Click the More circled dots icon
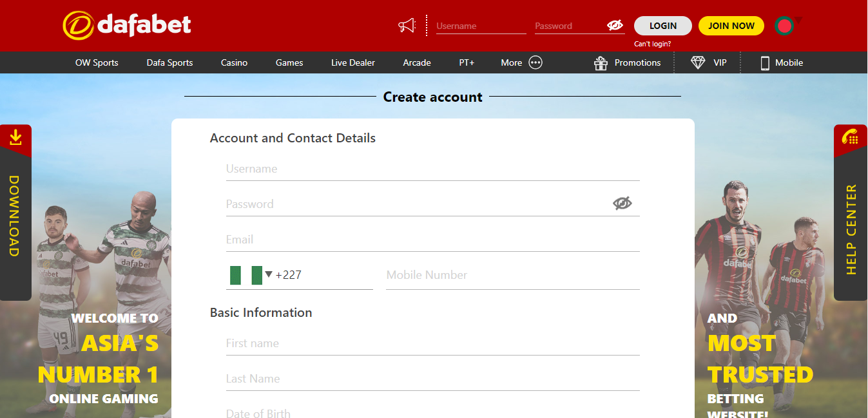This screenshot has width=868, height=418. pos(535,62)
